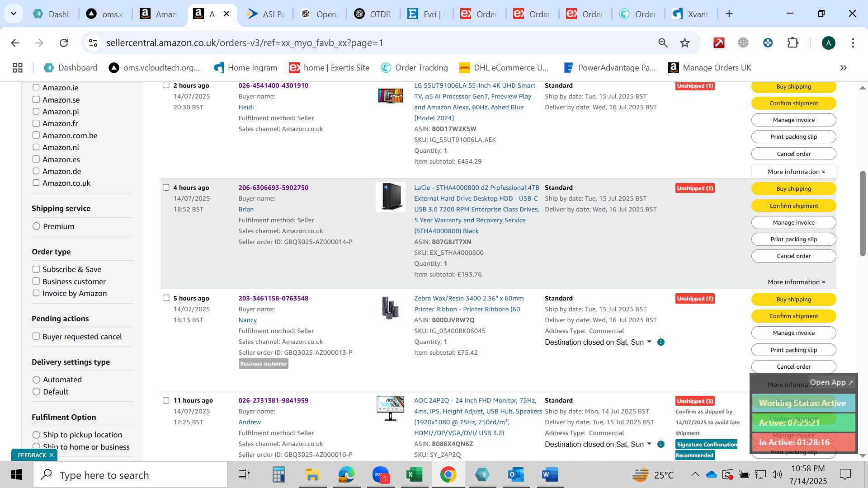Select the order checkbox for 5 hours ago
Viewport: 868px width, 488px height.
(166, 298)
